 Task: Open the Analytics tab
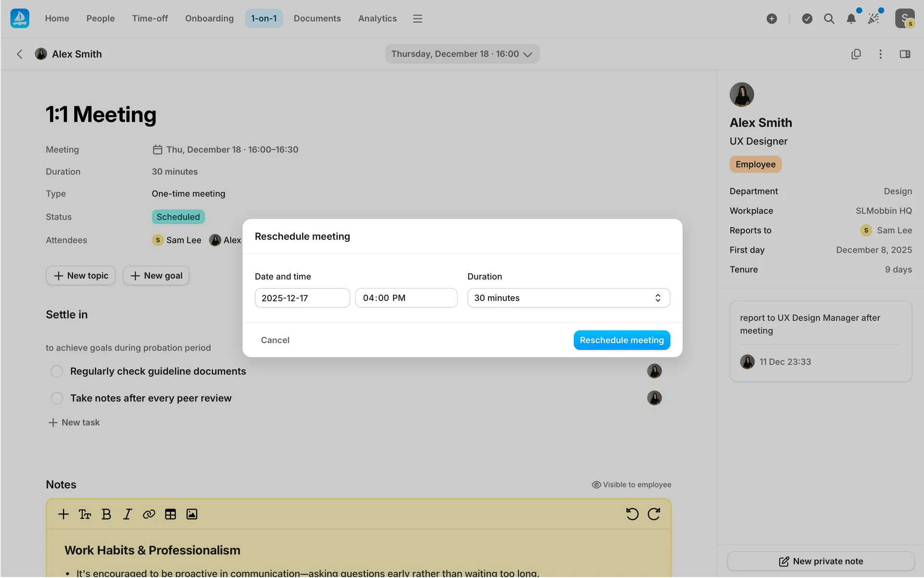click(377, 18)
